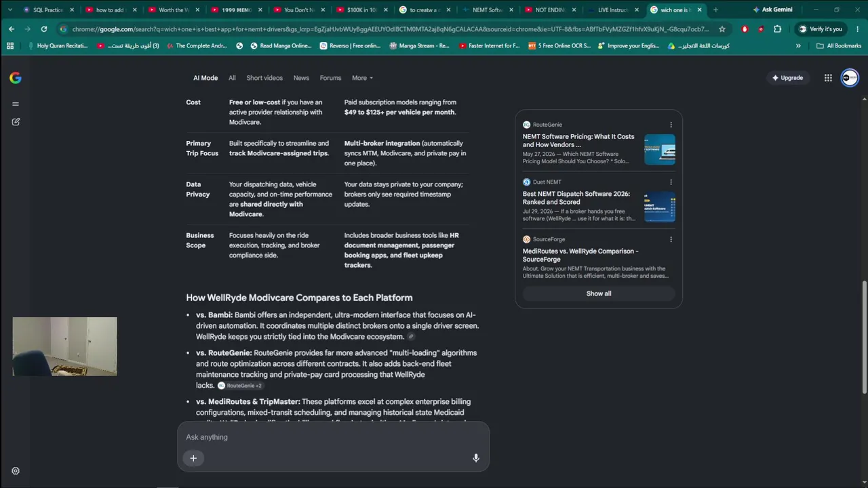The height and width of the screenshot is (488, 868).
Task: Click Show all sources button
Action: (x=599, y=293)
